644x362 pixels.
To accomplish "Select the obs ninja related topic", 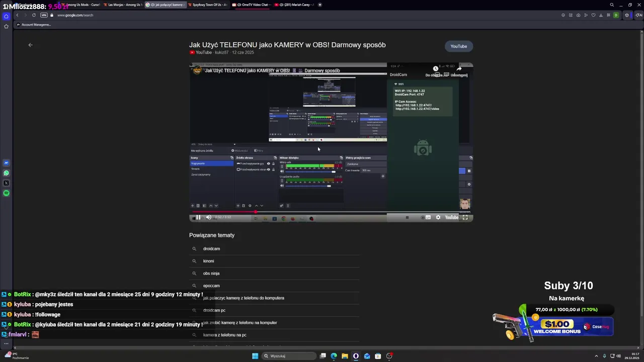I will point(274,274).
